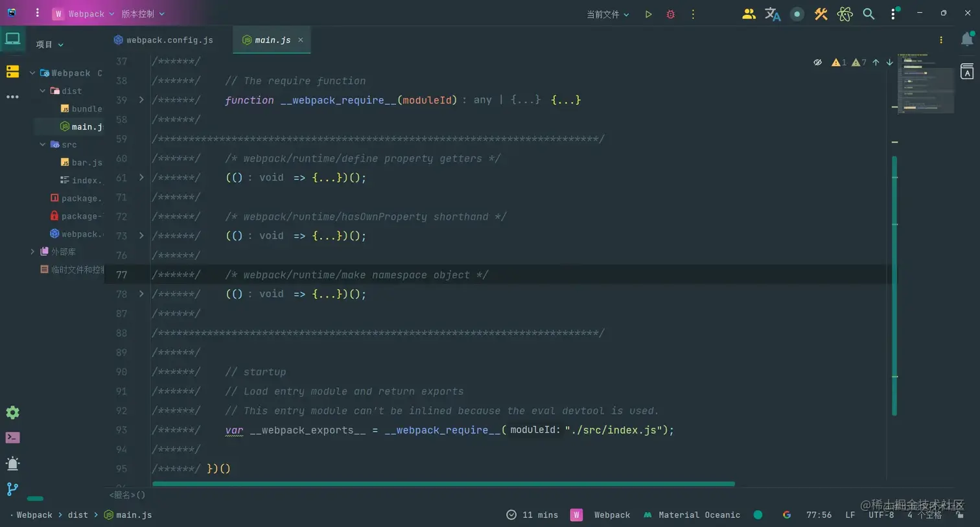This screenshot has width=980, height=527.
Task: Open the Project tool window icon
Action: (12, 39)
